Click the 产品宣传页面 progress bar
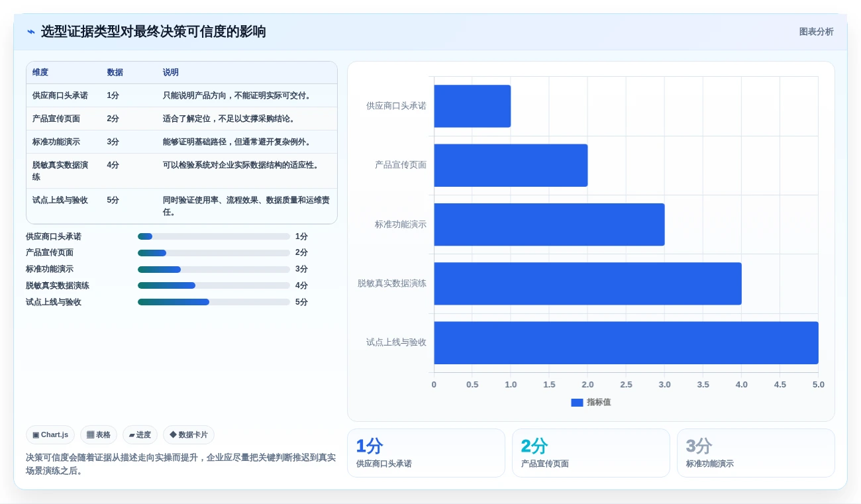 click(x=214, y=253)
